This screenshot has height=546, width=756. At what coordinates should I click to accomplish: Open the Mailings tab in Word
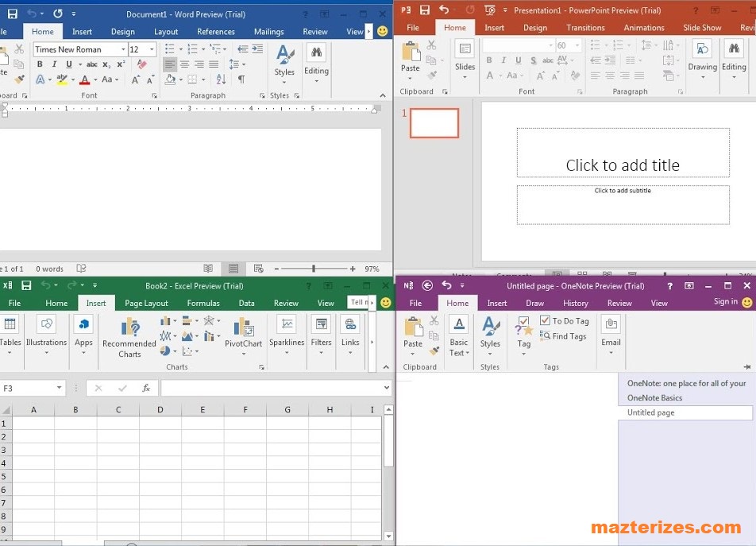coord(268,32)
